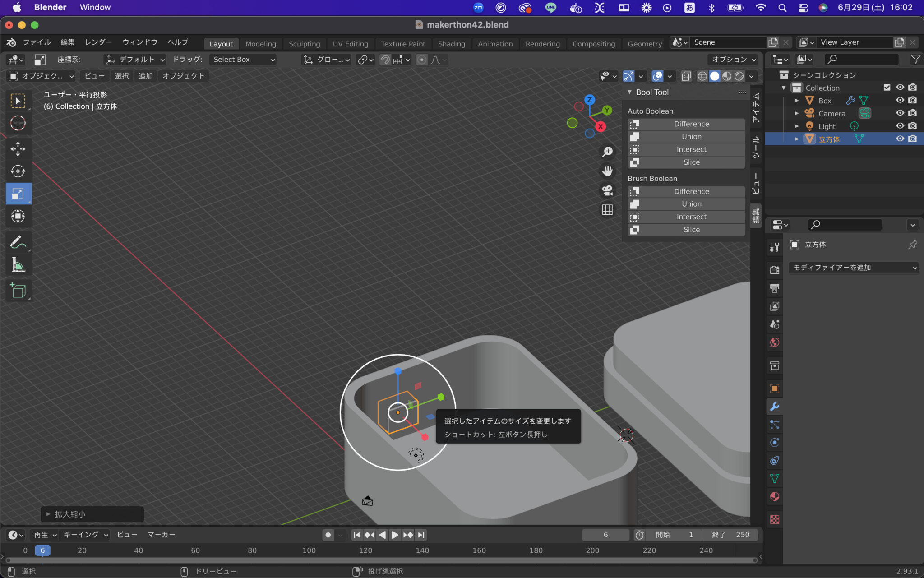Activate the Measure tool

[18, 265]
